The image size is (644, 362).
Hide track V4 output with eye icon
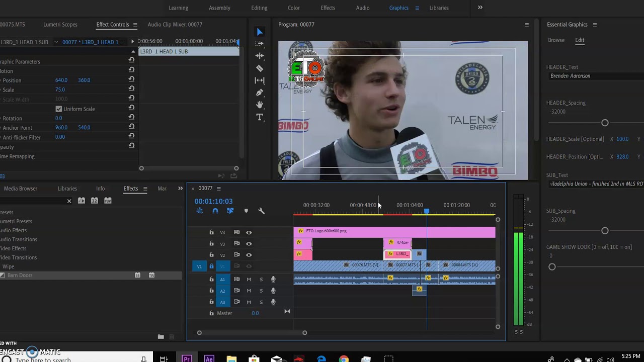(x=249, y=232)
